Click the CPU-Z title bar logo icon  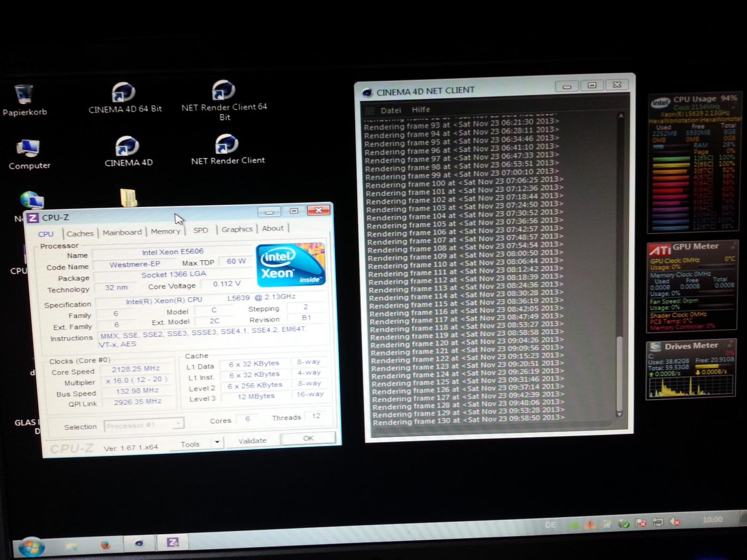pos(32,218)
